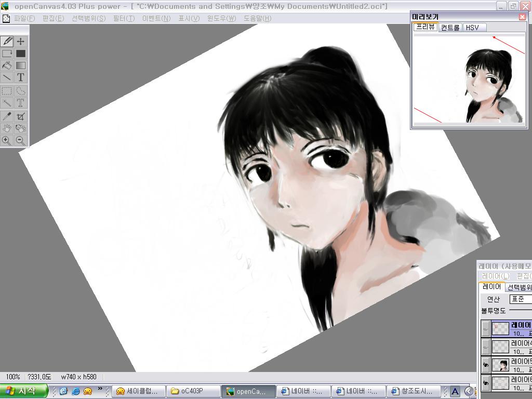Switch to the HSV tab in preview panel
The height and width of the screenshot is (399, 532).
[x=472, y=28]
